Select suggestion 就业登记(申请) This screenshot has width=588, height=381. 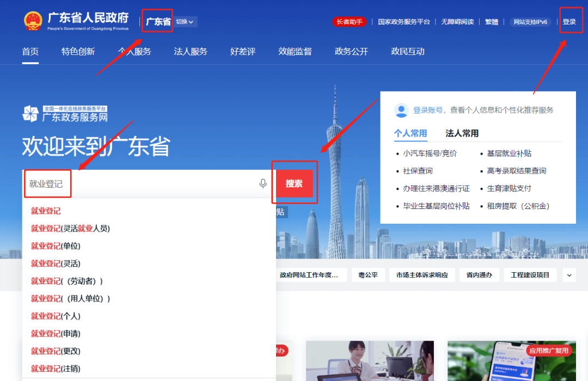point(56,334)
